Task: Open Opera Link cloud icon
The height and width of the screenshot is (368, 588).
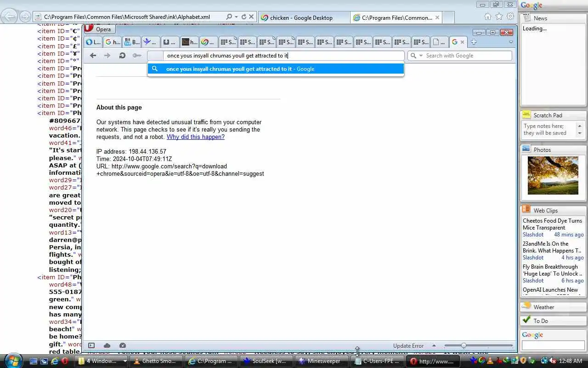Action: [x=107, y=345]
